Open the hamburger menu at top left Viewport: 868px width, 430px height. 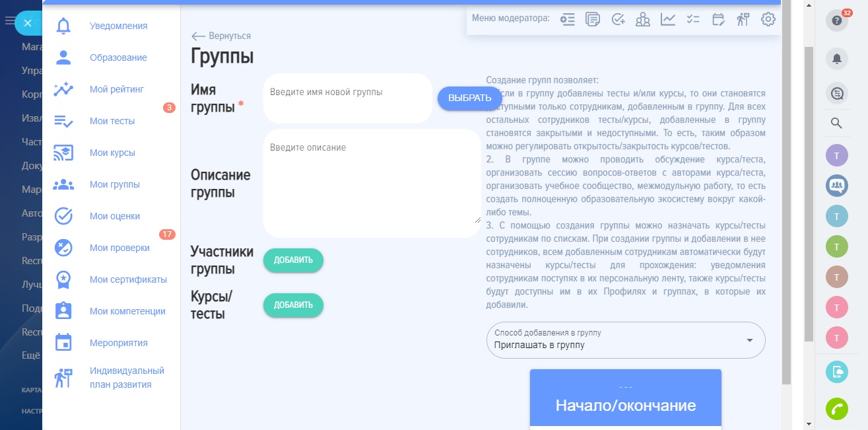pos(9,21)
